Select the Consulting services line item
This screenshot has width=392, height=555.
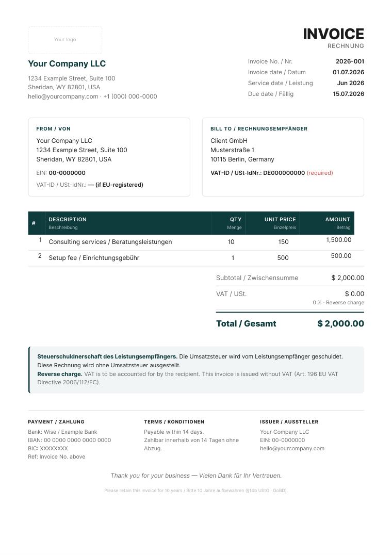click(x=110, y=242)
